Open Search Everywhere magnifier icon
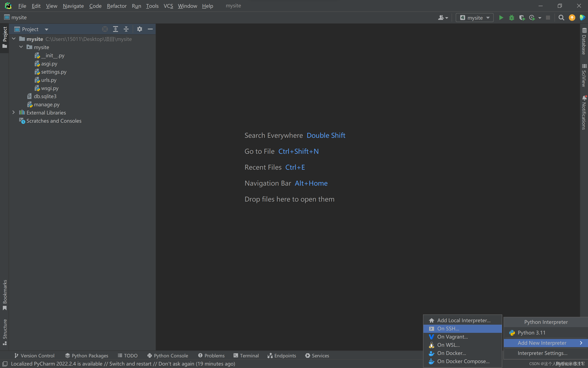588x368 pixels. (561, 18)
